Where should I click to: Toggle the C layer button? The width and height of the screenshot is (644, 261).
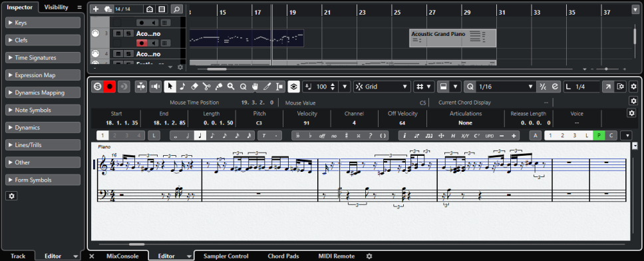tap(611, 136)
